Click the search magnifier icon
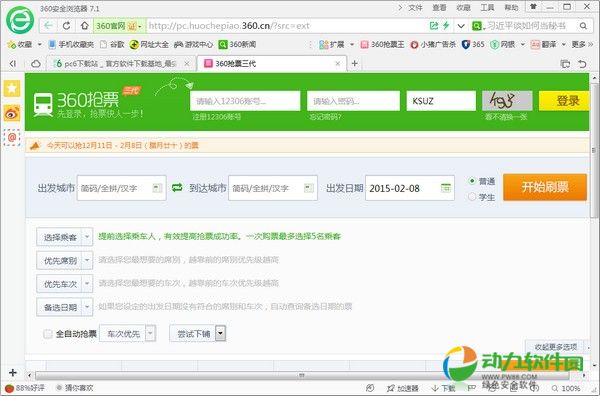Screen dimensions: 600x396 coord(583,26)
